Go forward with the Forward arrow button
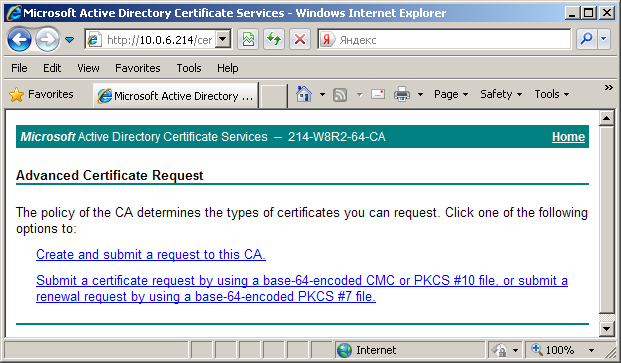Image resolution: width=621 pixels, height=363 pixels. coord(48,40)
